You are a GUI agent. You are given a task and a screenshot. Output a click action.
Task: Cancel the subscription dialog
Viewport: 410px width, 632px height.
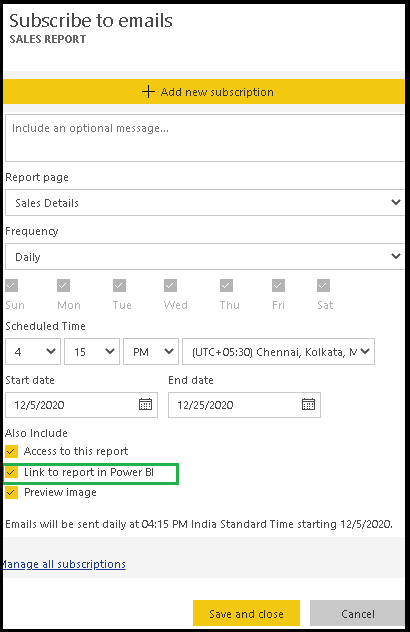(x=357, y=613)
